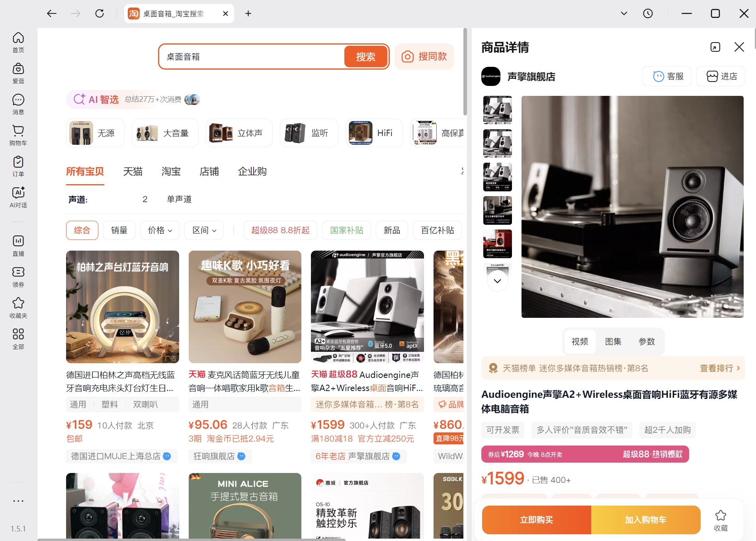Open the 订单 orders page
Screen dimensions: 756x541
coord(18,166)
